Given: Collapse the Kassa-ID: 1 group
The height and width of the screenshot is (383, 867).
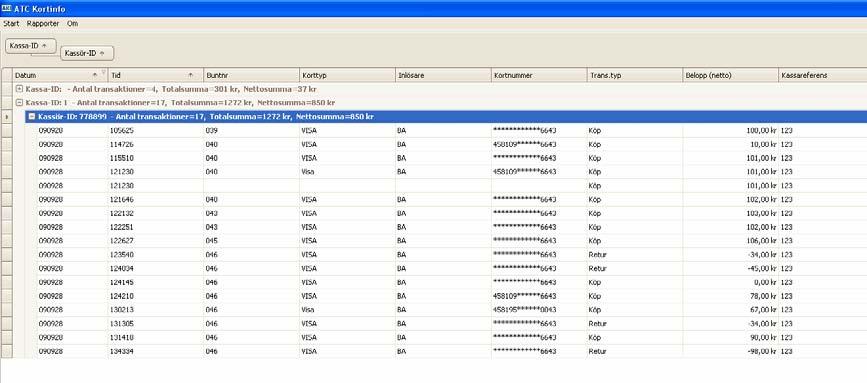Looking at the screenshot, I should click(x=19, y=103).
